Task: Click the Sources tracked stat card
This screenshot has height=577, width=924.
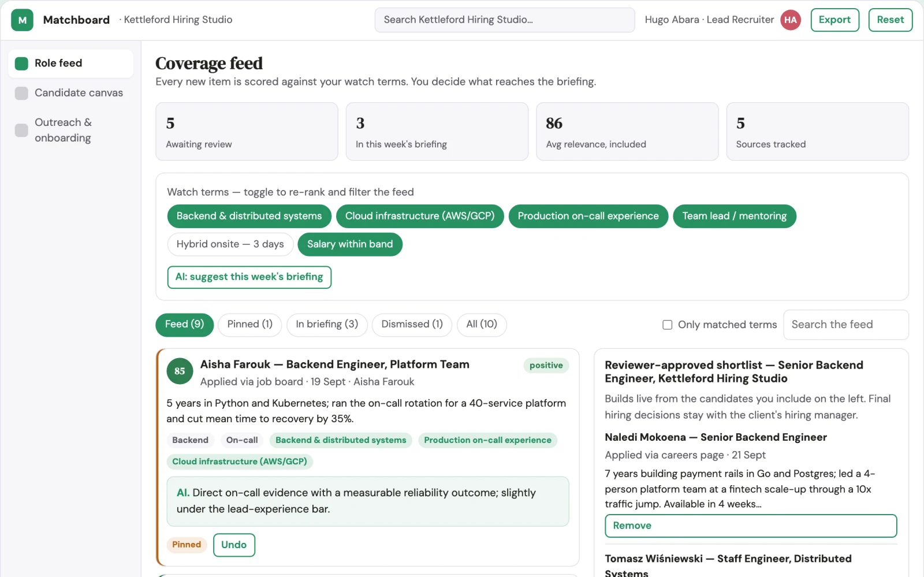Action: (817, 132)
